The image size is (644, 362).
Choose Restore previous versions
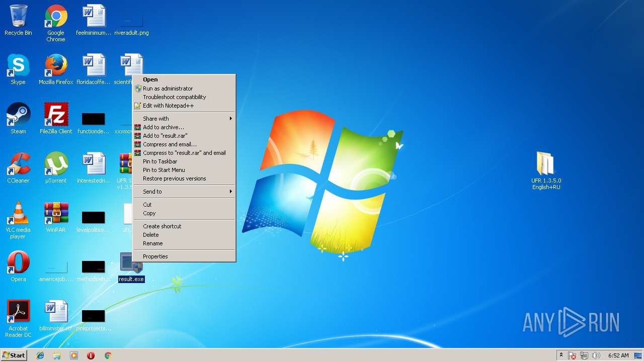point(184,178)
